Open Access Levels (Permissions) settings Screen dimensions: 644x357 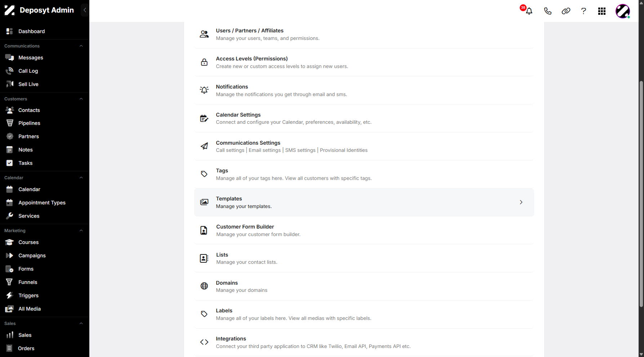coord(364,62)
